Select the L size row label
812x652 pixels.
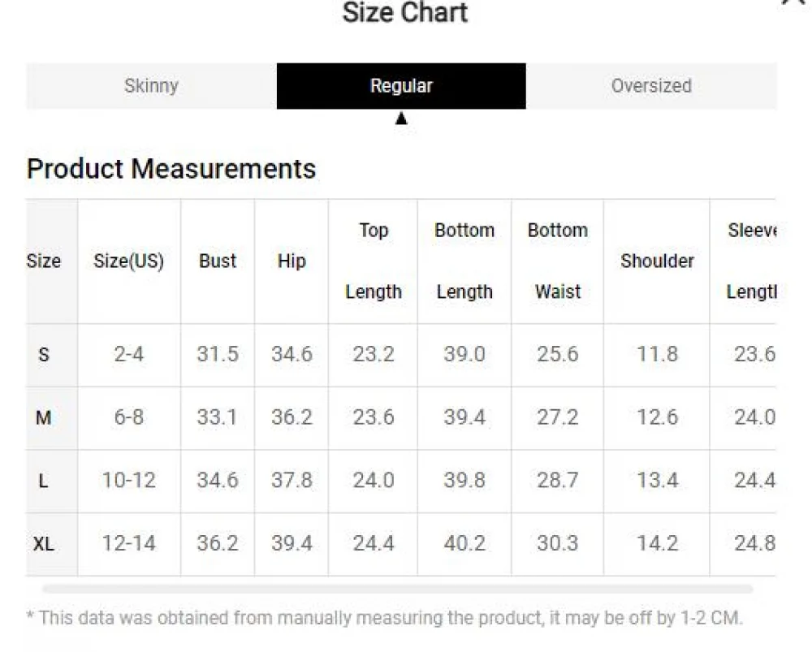(x=44, y=481)
